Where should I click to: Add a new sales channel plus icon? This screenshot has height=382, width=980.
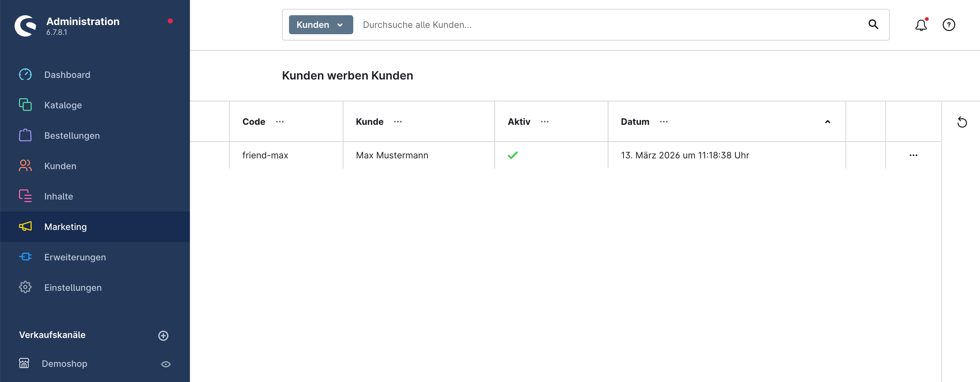pyautogui.click(x=163, y=335)
